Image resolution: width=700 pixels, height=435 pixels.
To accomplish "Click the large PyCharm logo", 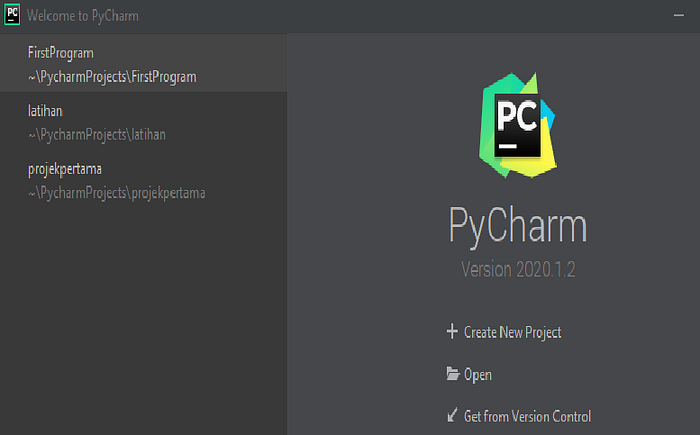I will click(x=517, y=125).
